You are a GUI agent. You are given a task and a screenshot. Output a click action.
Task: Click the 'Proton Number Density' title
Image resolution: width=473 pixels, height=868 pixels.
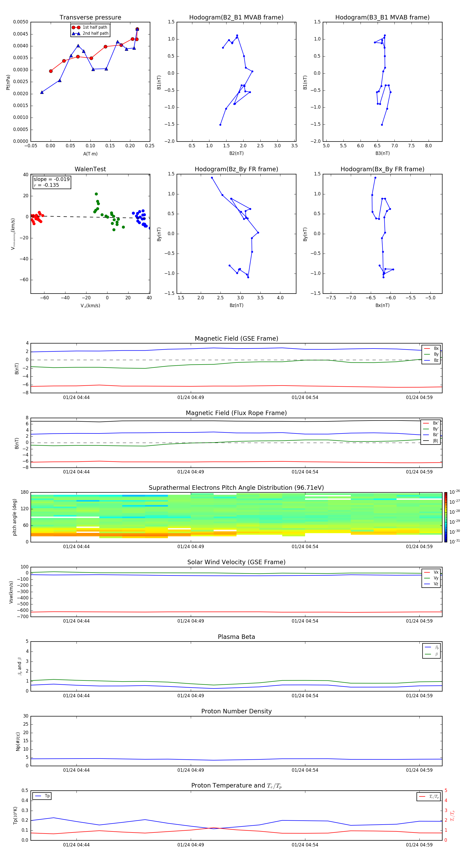click(x=236, y=711)
